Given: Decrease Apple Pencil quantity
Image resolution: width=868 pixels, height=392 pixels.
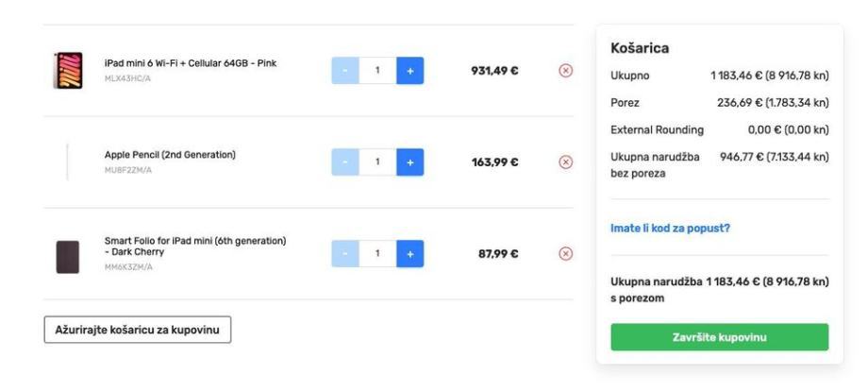Looking at the screenshot, I should (x=345, y=162).
